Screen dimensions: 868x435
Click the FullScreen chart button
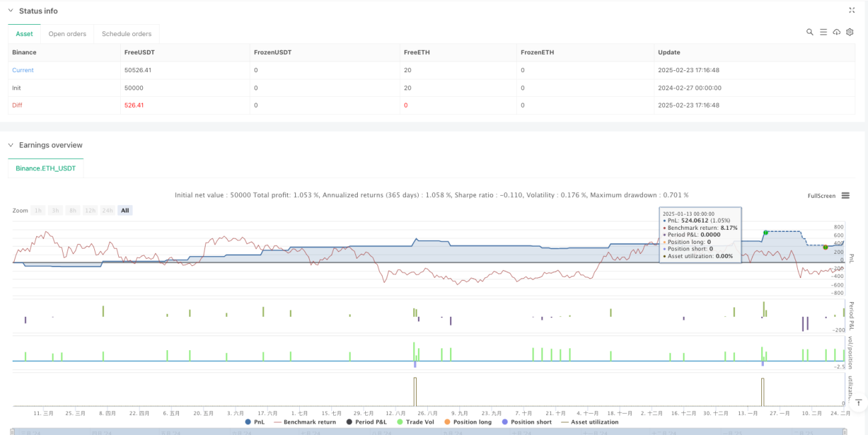pyautogui.click(x=821, y=196)
